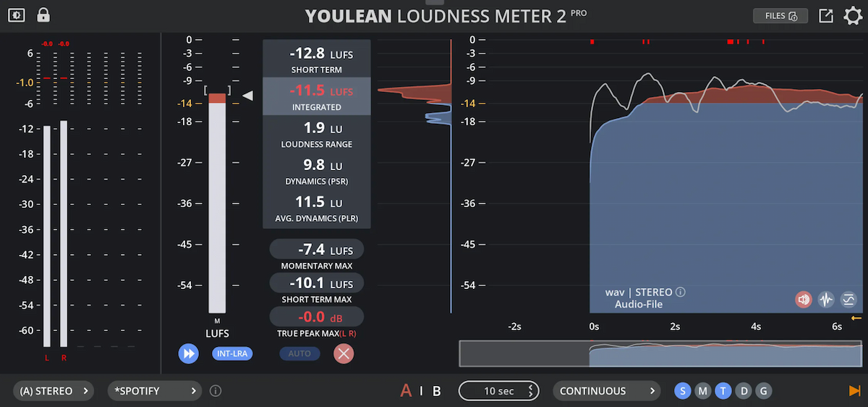Open the (A) STEREO channel dropdown
Image resolution: width=868 pixels, height=407 pixels.
pyautogui.click(x=53, y=391)
